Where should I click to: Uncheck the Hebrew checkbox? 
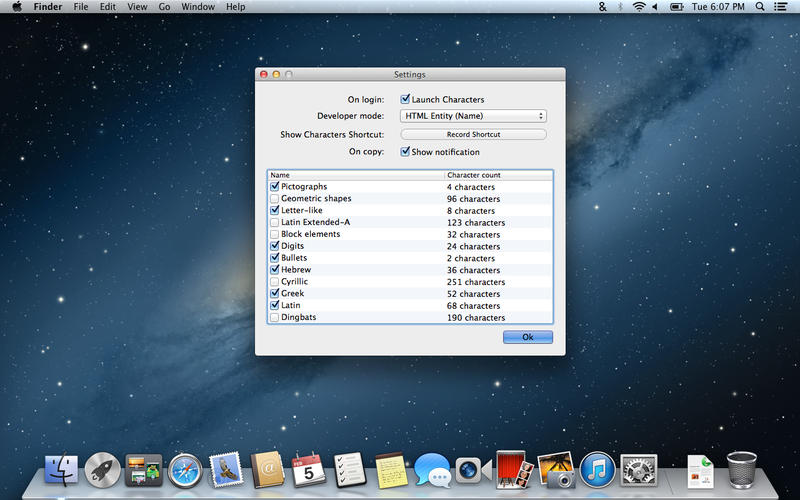point(274,269)
